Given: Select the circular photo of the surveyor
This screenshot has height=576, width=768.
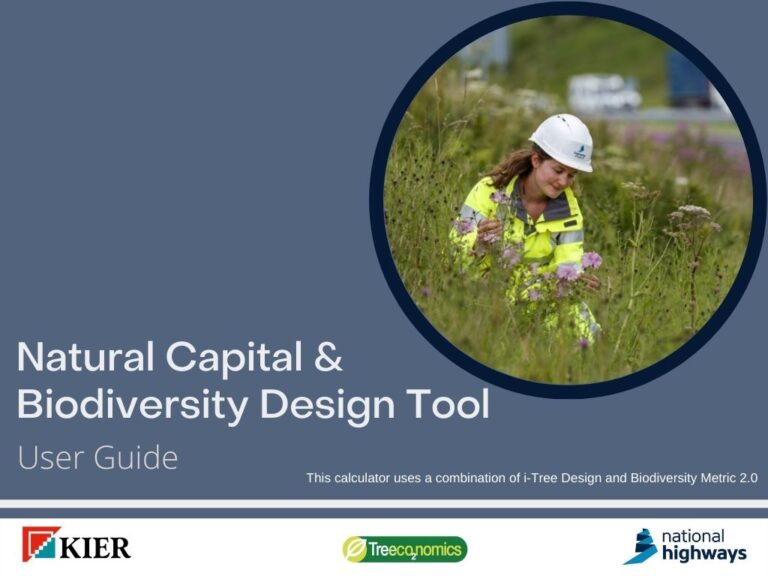Looking at the screenshot, I should pyautogui.click(x=567, y=199).
